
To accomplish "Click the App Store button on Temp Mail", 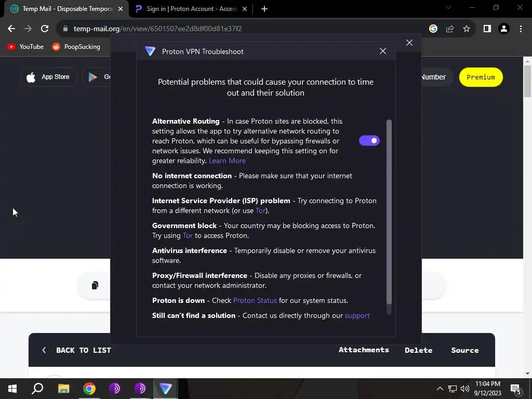I will click(48, 77).
